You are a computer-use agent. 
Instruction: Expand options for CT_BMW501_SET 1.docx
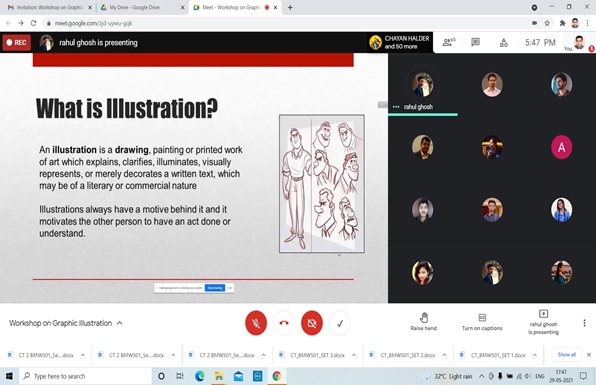pos(534,355)
